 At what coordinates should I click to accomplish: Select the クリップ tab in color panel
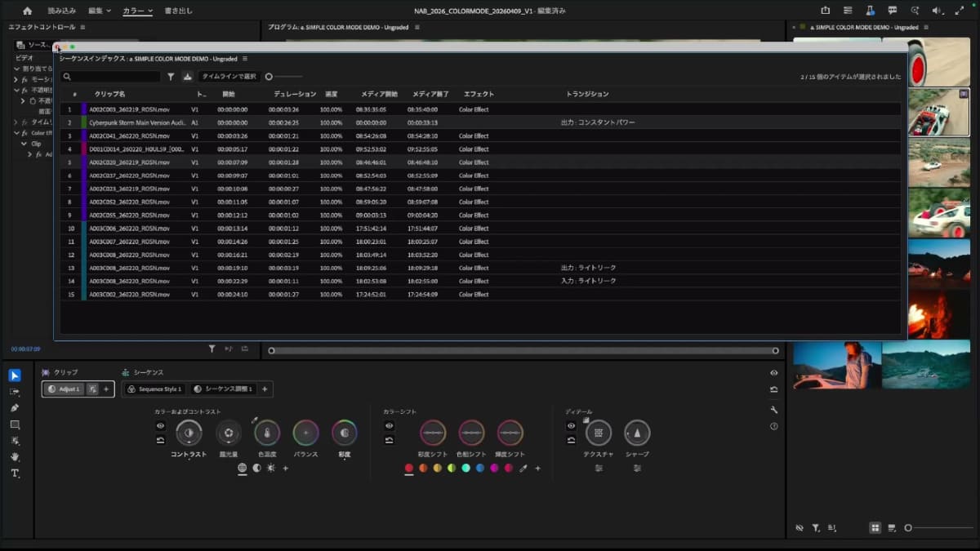coord(60,372)
